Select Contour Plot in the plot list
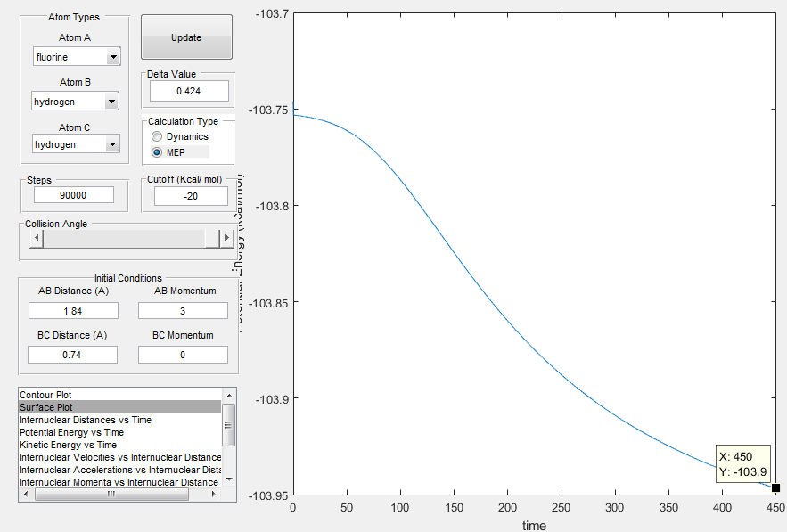This screenshot has height=532, width=787. click(x=120, y=395)
